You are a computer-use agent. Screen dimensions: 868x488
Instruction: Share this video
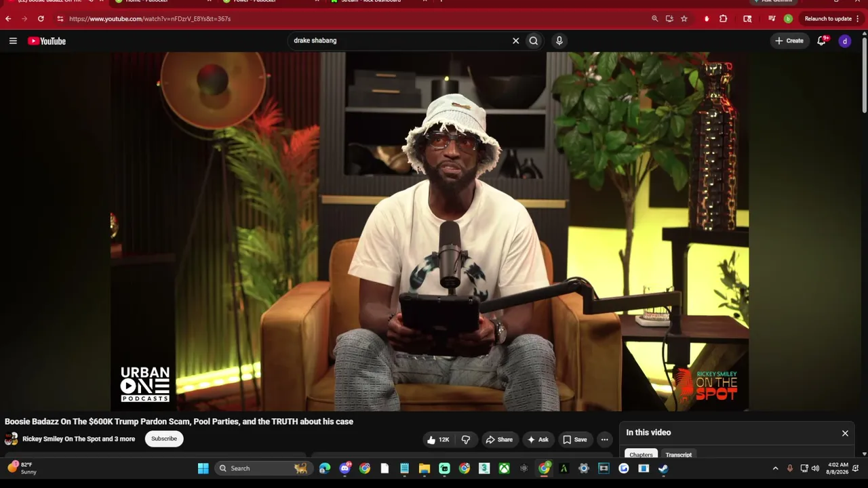499,440
